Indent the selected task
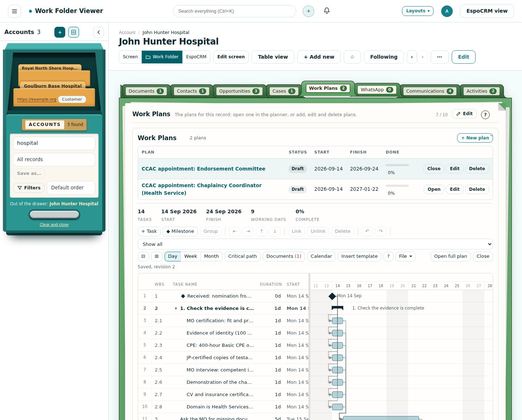The image size is (522, 420). coord(248,231)
